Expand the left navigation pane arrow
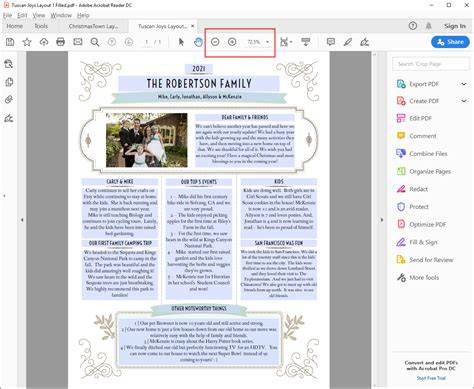 (x=22, y=220)
